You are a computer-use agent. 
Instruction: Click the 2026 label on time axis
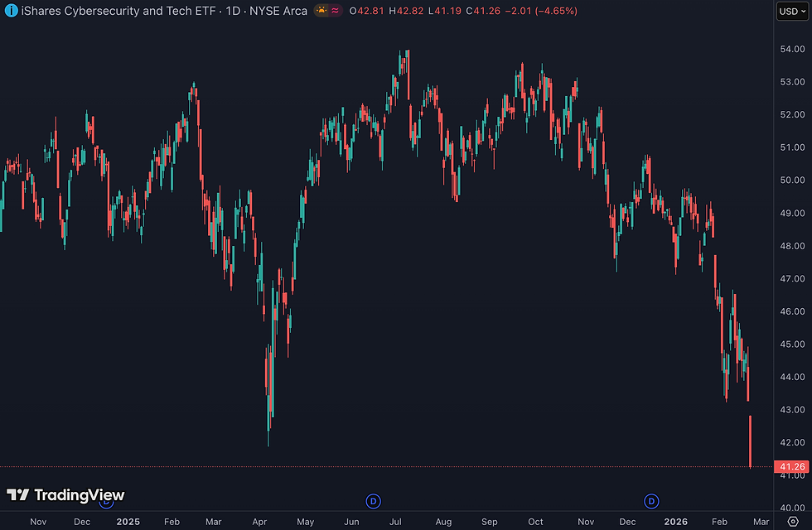(x=676, y=522)
